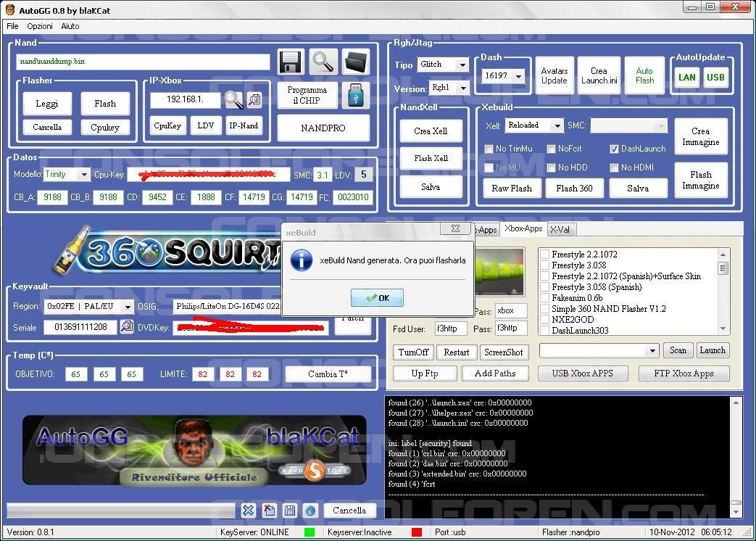Check the Freestyle 2.2.1072 list item
756x541 pixels.
(x=545, y=254)
